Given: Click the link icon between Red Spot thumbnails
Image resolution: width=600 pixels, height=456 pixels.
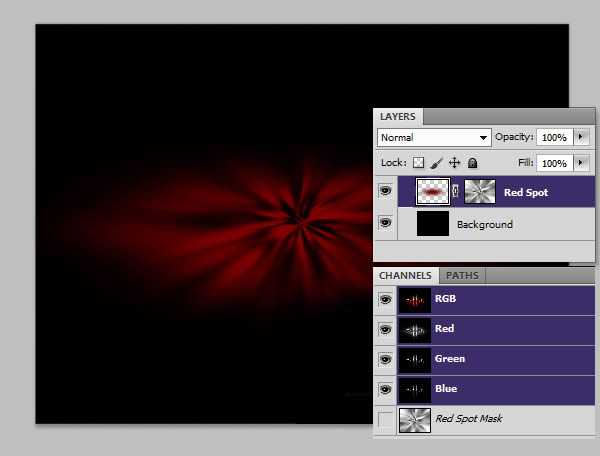Looking at the screenshot, I should pyautogui.click(x=456, y=191).
